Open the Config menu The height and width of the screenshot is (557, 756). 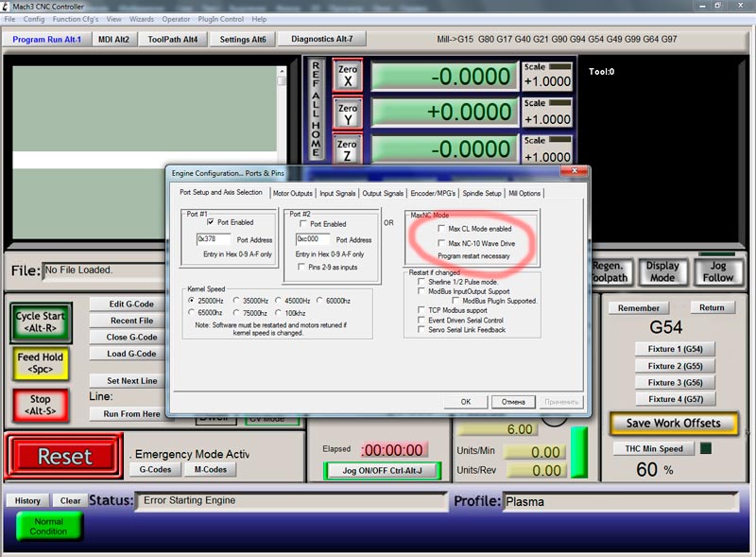click(x=34, y=19)
